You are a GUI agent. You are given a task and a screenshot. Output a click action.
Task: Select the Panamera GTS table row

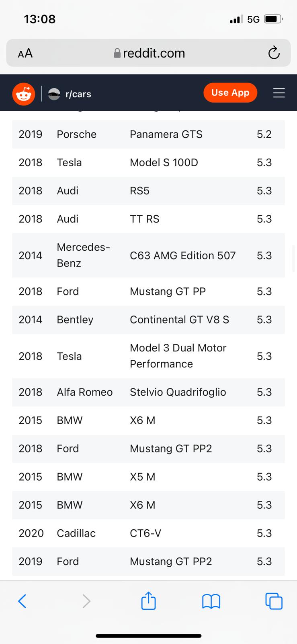pyautogui.click(x=148, y=134)
